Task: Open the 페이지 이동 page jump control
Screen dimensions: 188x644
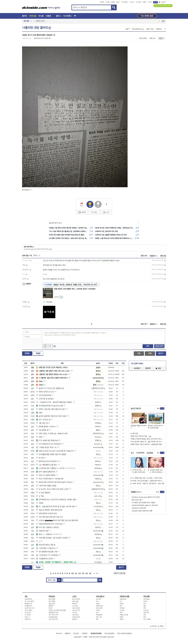Action: 120,573
